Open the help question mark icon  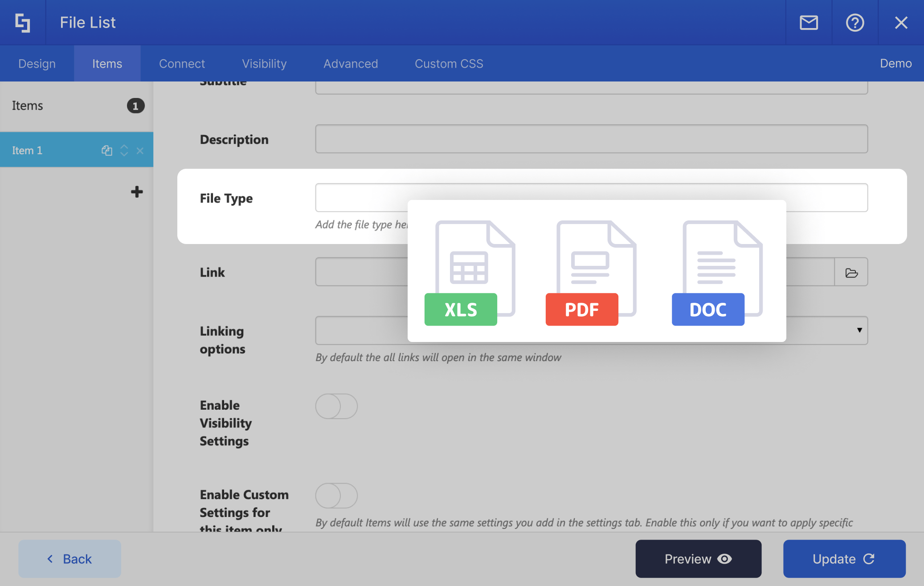click(854, 22)
